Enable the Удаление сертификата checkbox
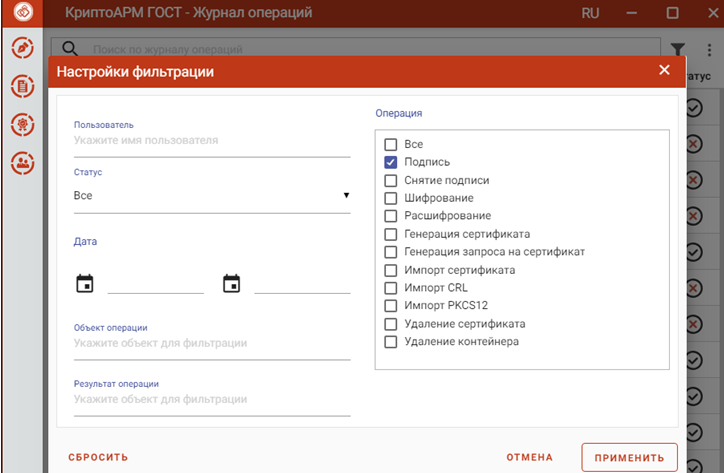Viewport: 724px width, 473px height. [x=391, y=324]
